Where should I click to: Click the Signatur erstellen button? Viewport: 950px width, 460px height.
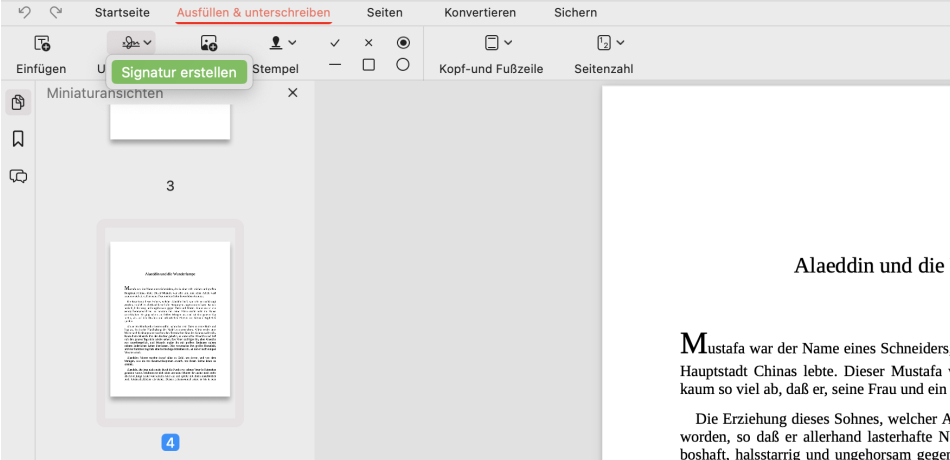pos(180,72)
